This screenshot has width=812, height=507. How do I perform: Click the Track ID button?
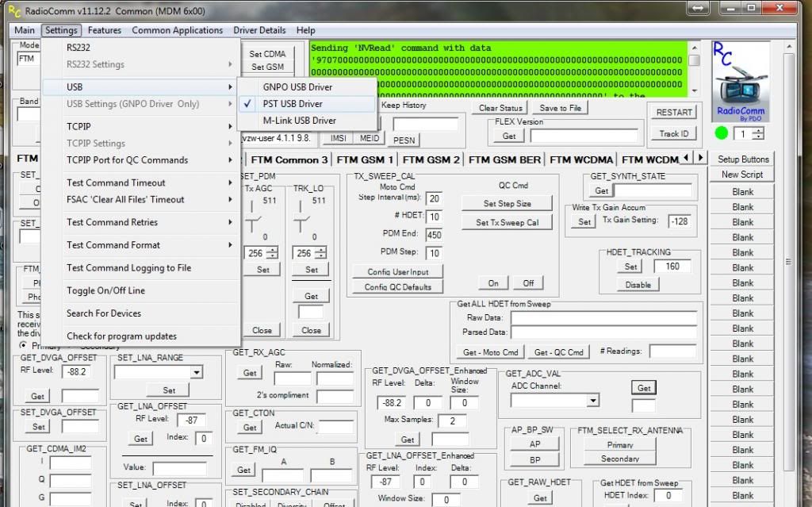[x=674, y=134]
